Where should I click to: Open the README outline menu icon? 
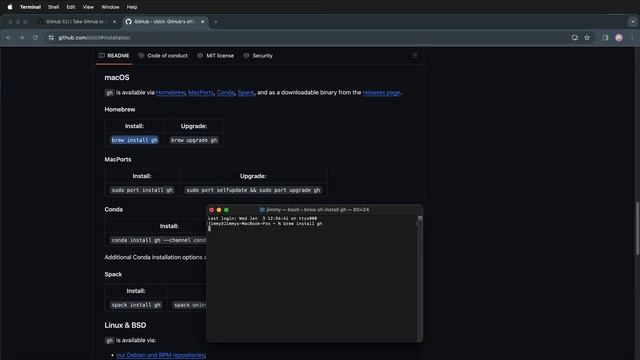tap(414, 56)
